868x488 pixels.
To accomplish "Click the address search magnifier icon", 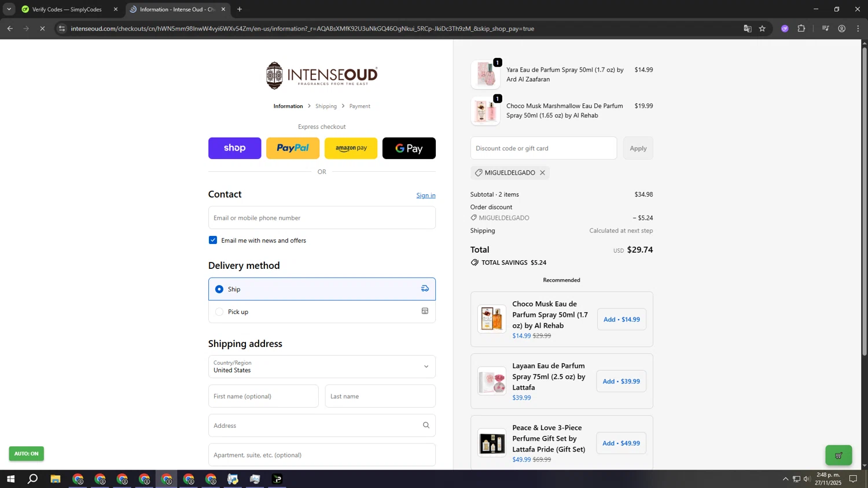I will pyautogui.click(x=426, y=426).
